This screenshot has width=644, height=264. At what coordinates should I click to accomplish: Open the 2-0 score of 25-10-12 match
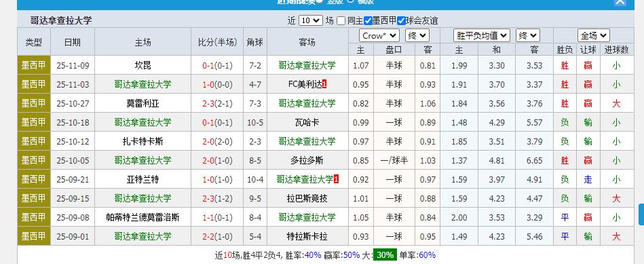click(208, 142)
